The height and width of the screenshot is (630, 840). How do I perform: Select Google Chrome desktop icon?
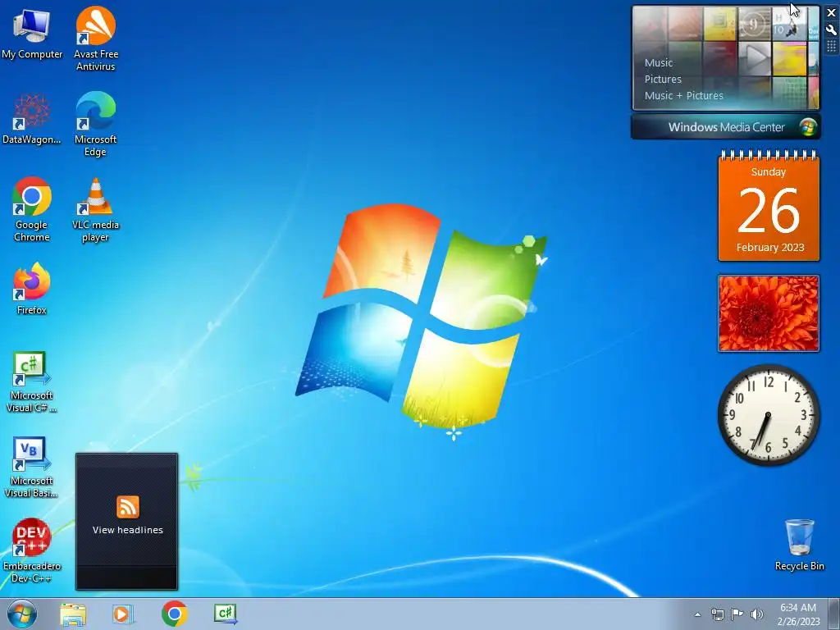click(x=32, y=209)
